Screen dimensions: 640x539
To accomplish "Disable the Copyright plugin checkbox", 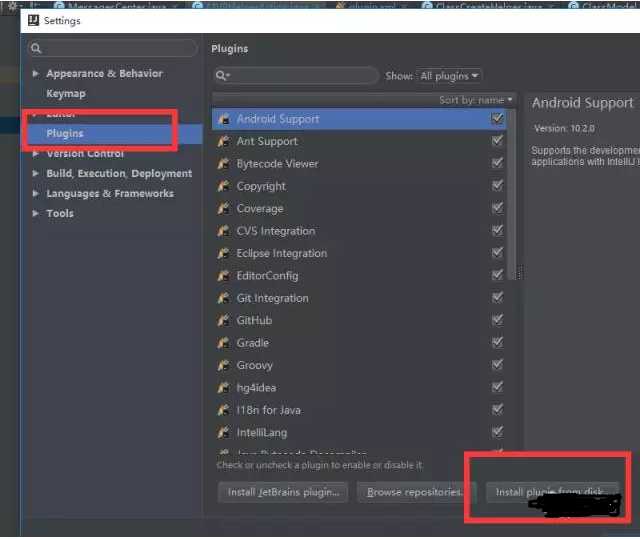I will pos(497,186).
